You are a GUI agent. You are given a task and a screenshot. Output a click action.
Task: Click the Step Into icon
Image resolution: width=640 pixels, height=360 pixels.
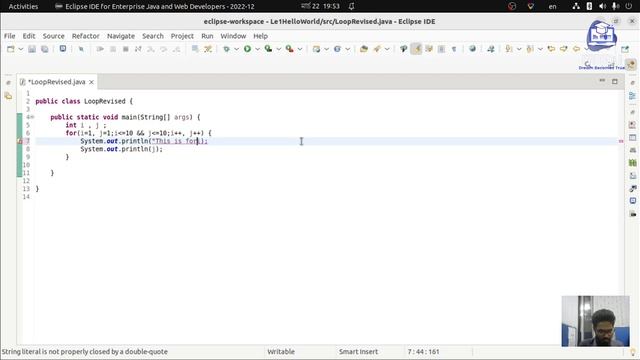click(x=151, y=49)
